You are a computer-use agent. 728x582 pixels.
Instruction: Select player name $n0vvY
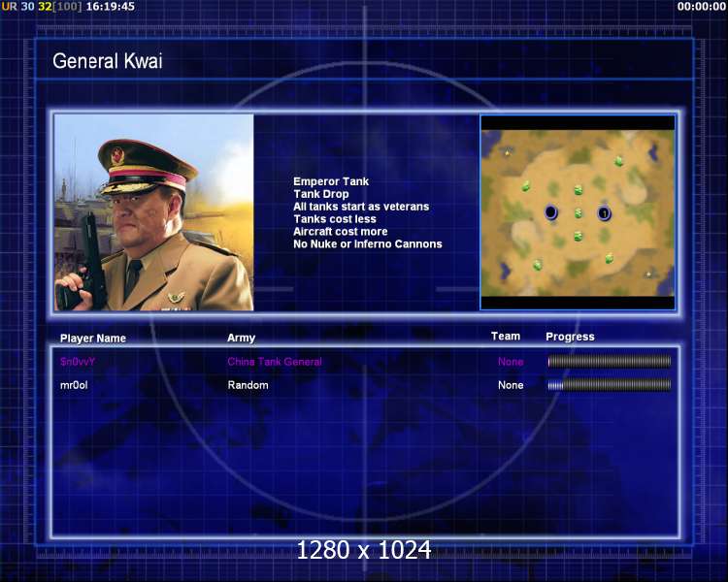[78, 362]
